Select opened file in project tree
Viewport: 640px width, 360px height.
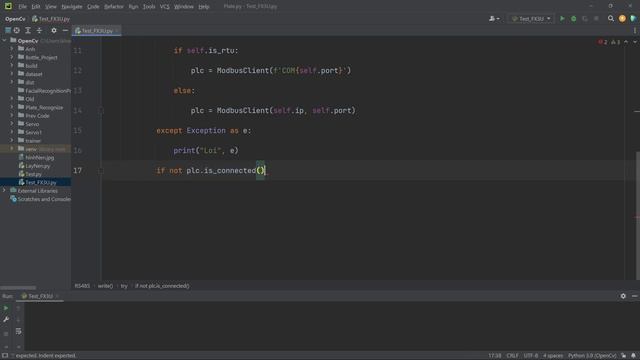[17, 30]
